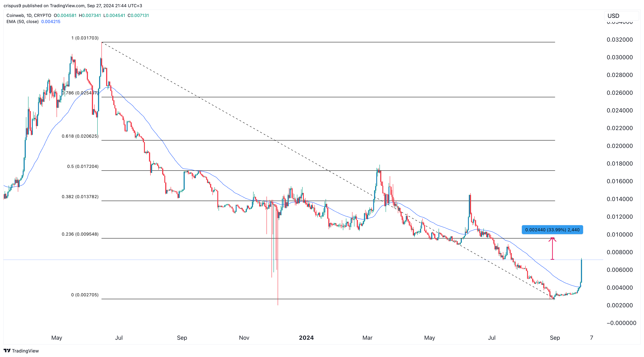Click Fib level label 0.786 (0.025497)
644x357 pixels.
coord(80,93)
